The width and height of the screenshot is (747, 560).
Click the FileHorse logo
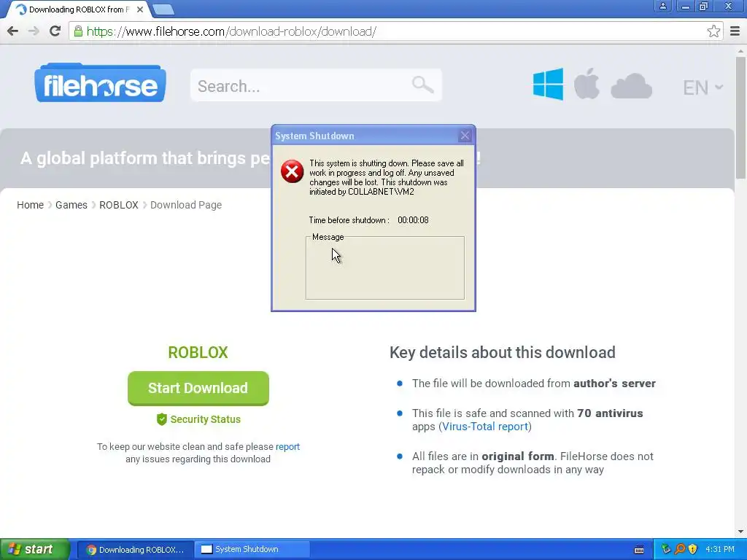100,83
